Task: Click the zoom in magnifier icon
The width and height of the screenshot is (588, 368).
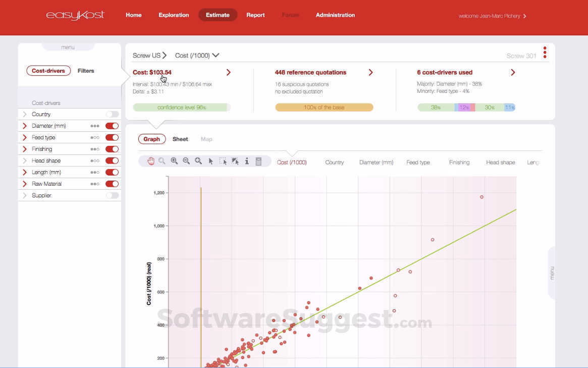Action: [174, 161]
